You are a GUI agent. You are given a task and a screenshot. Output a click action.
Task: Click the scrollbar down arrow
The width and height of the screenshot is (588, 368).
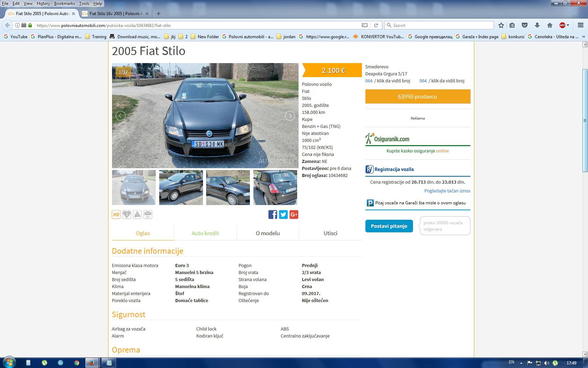(x=585, y=354)
